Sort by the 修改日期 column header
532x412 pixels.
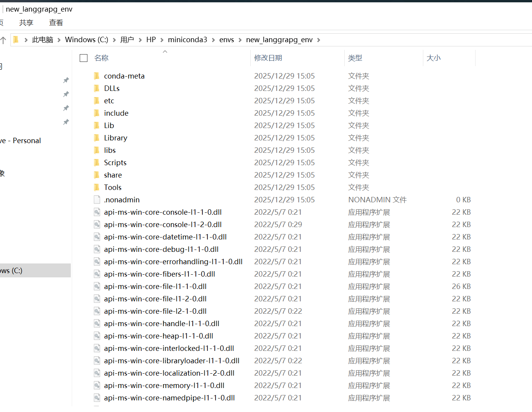(x=268, y=58)
